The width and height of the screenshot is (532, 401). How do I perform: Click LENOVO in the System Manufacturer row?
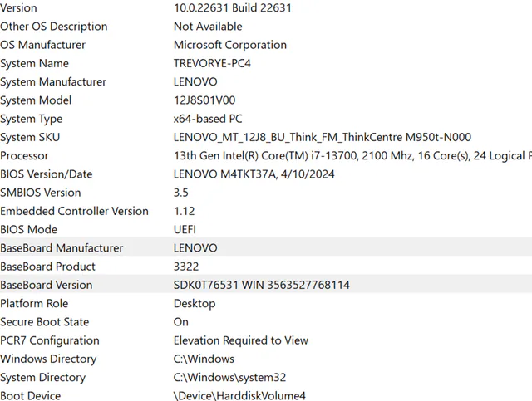coord(195,81)
